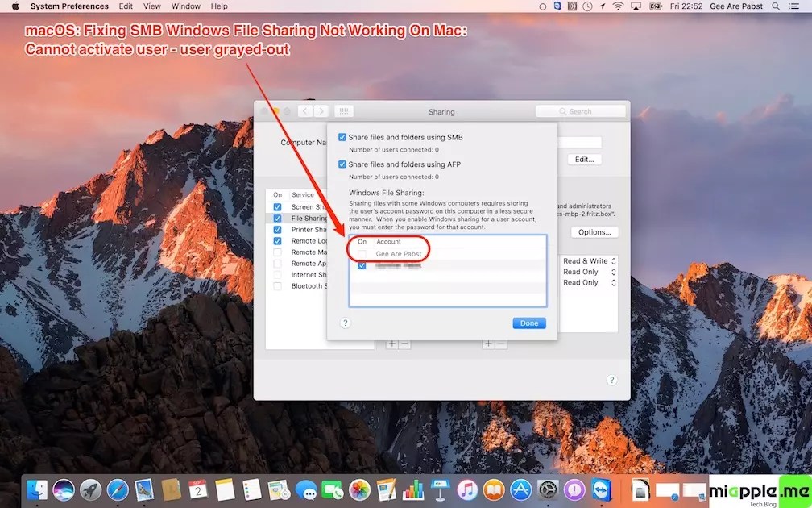The width and height of the screenshot is (812, 508).
Task: Open the Read & Write permission dropdown
Action: [x=589, y=260]
